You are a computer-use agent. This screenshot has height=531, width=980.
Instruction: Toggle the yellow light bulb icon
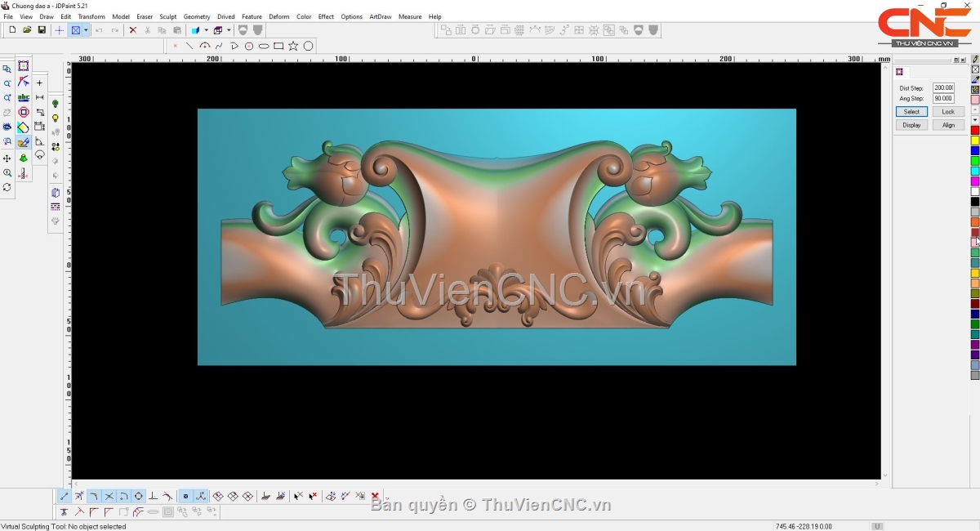56,118
